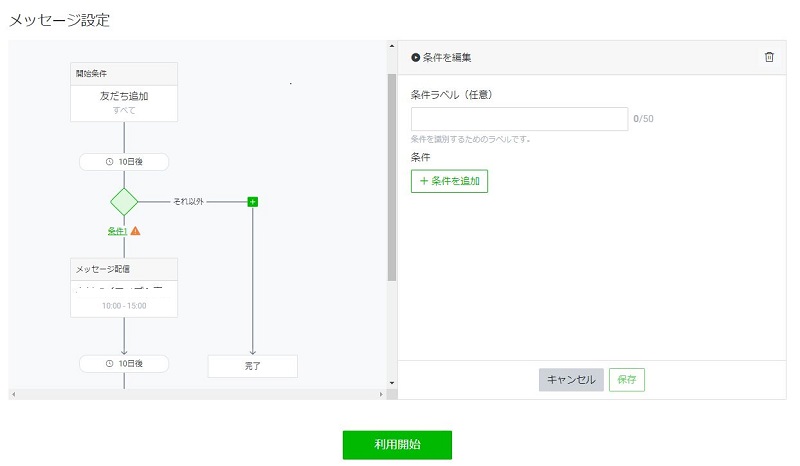Click the flow canvas vertical scrollbar thumb
This screenshot has height=466, width=800.
click(x=391, y=180)
